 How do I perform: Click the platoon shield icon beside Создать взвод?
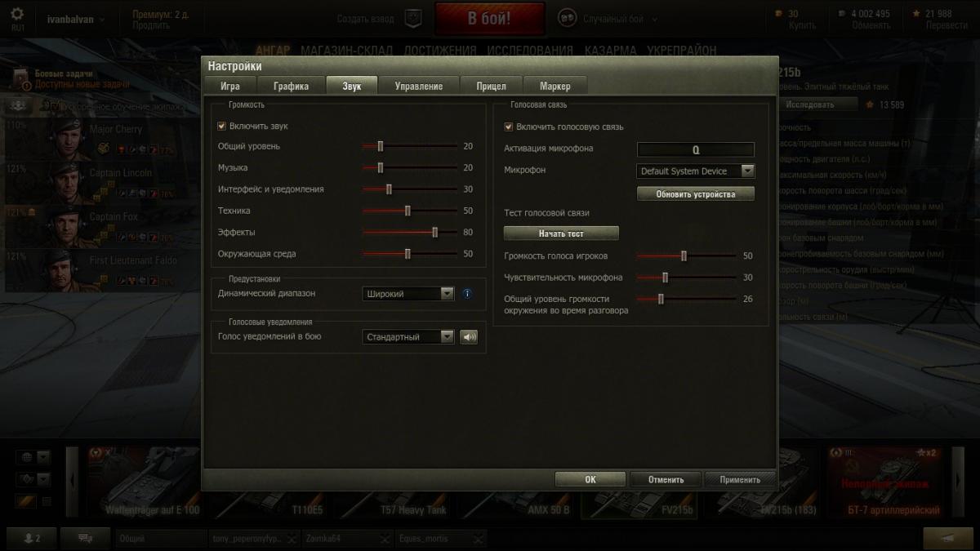(x=413, y=18)
